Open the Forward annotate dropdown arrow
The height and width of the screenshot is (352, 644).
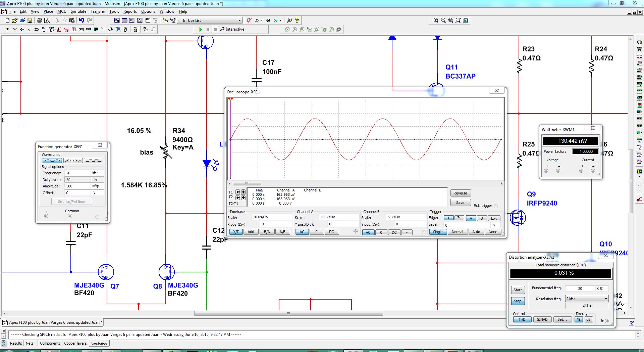click(280, 20)
